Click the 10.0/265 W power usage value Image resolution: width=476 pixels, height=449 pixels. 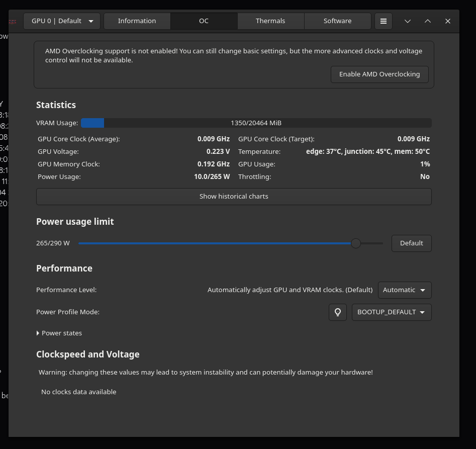click(212, 176)
